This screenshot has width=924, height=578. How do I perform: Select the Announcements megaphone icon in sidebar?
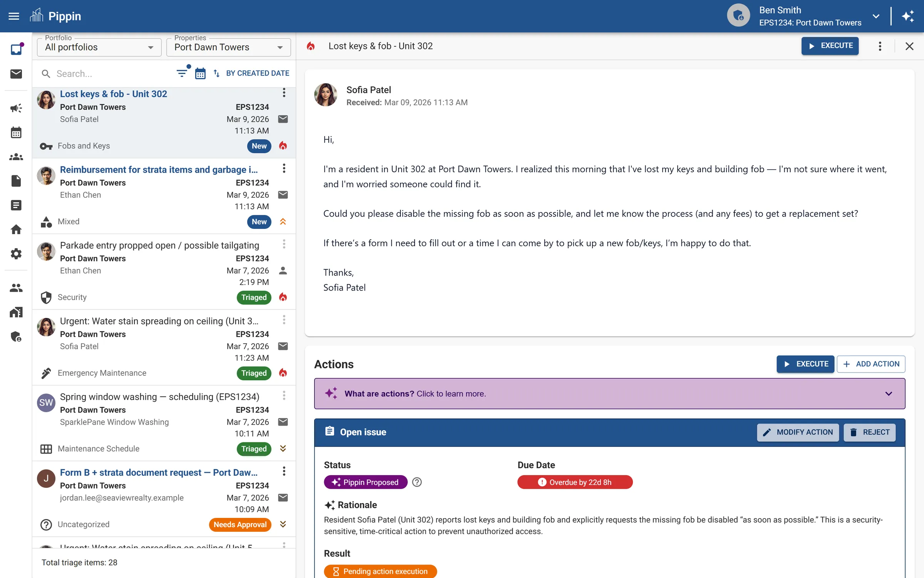pyautogui.click(x=16, y=108)
